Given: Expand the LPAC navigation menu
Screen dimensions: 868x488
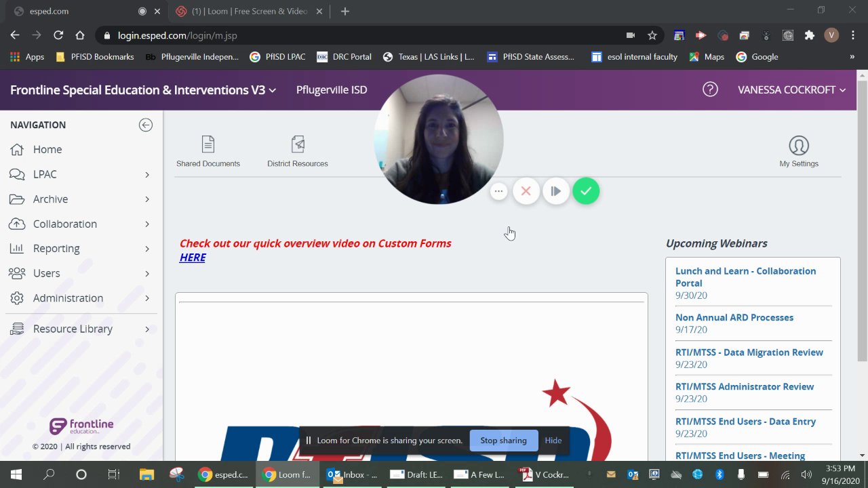Looking at the screenshot, I should click(81, 174).
